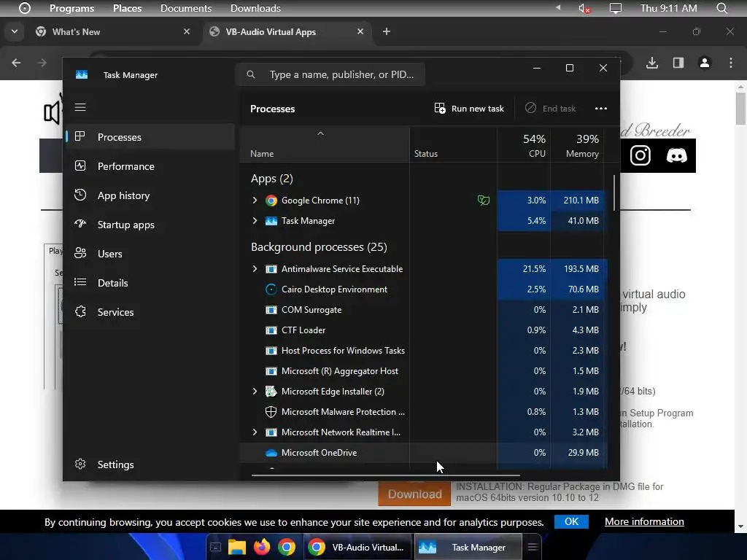The image size is (747, 560).
Task: Close the What's New browser tab
Action: click(187, 31)
